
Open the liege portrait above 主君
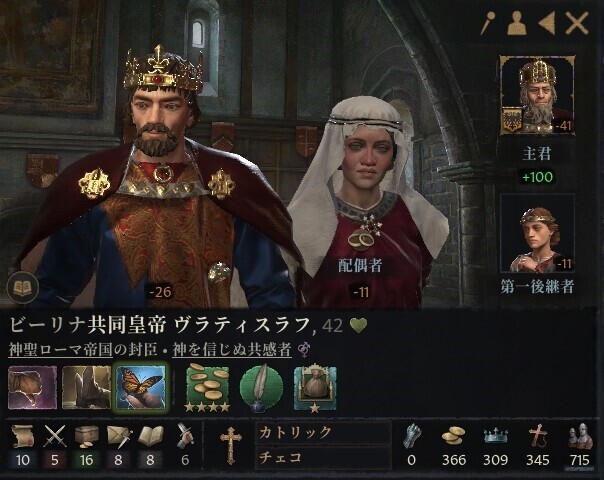537,95
